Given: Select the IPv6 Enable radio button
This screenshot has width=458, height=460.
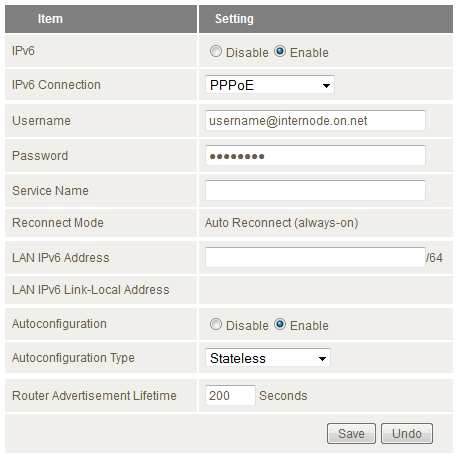Looking at the screenshot, I should pos(280,51).
